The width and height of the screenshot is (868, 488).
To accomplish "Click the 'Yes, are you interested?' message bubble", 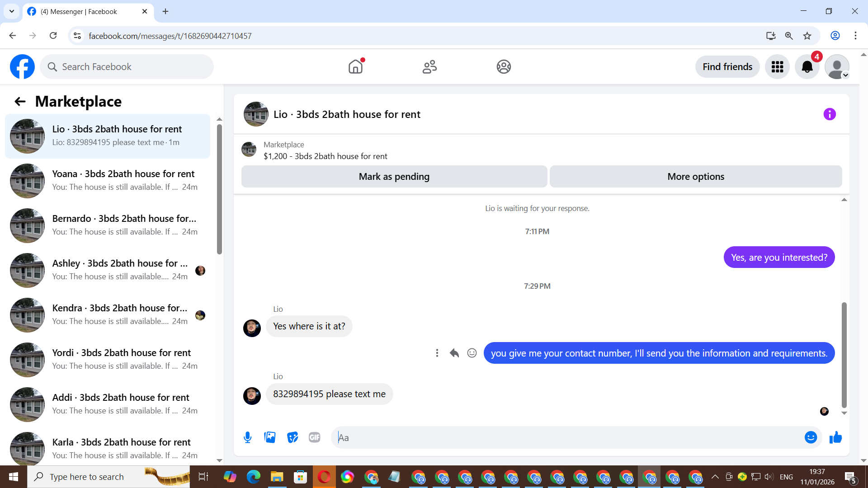I will click(779, 258).
